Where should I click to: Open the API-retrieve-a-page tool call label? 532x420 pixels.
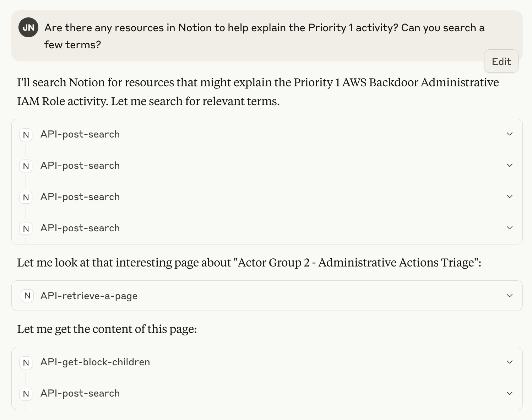(89, 296)
